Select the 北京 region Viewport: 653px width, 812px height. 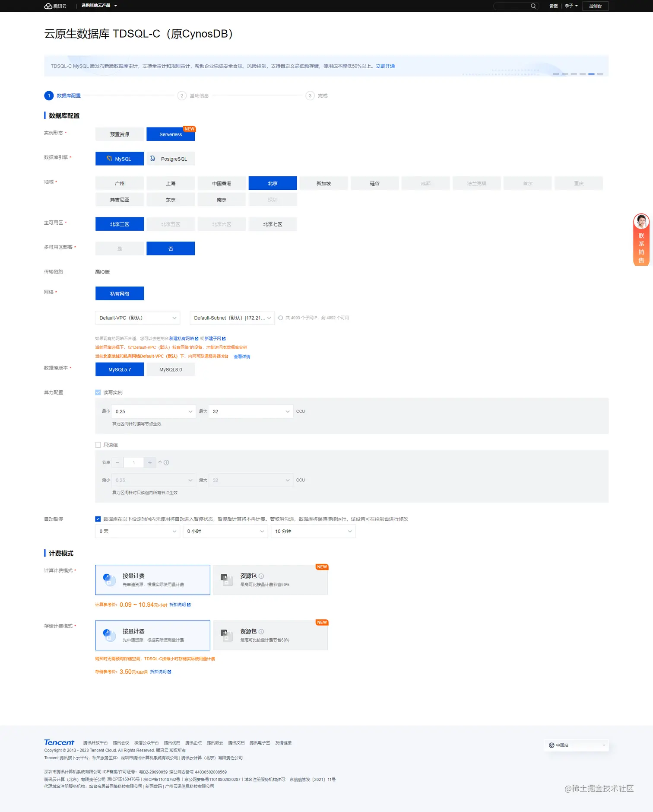(x=273, y=183)
